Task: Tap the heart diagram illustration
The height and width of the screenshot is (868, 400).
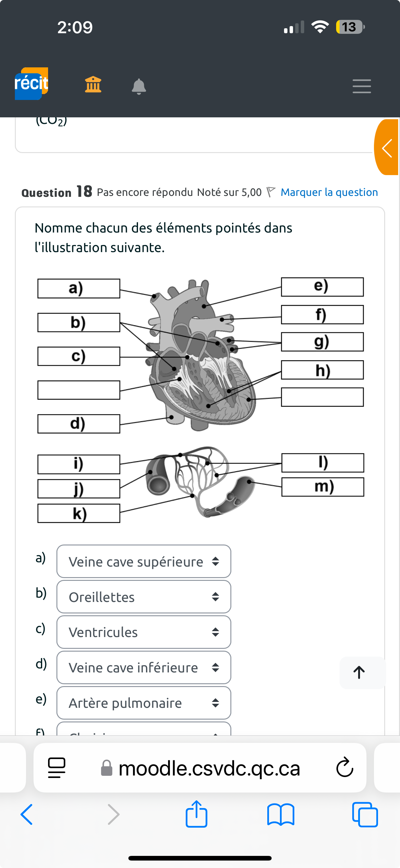Action: [x=201, y=355]
